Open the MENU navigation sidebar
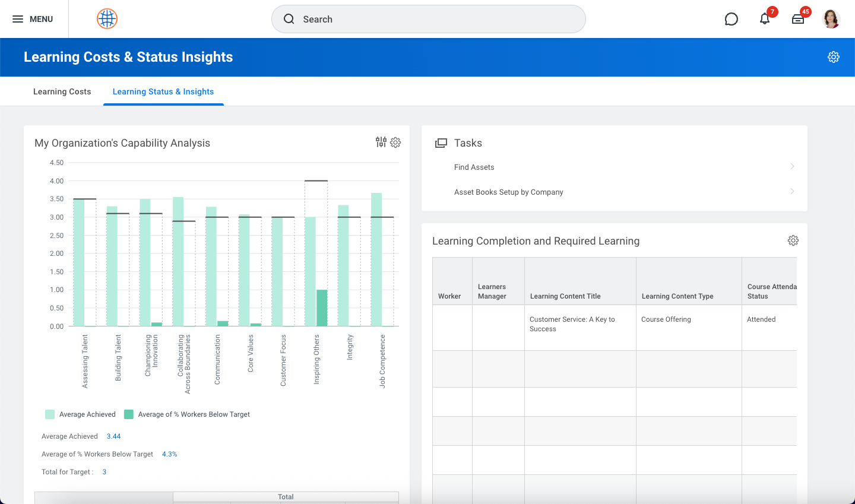855x504 pixels. [34, 18]
